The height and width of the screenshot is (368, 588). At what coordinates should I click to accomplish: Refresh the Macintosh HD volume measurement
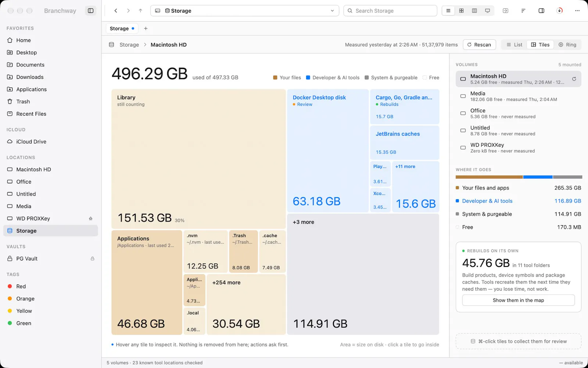[574, 79]
